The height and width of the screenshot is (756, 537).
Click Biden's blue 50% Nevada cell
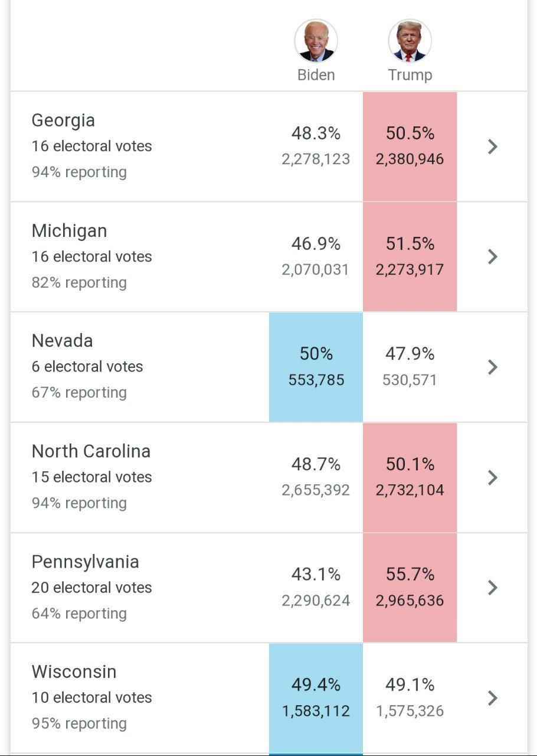pos(316,367)
